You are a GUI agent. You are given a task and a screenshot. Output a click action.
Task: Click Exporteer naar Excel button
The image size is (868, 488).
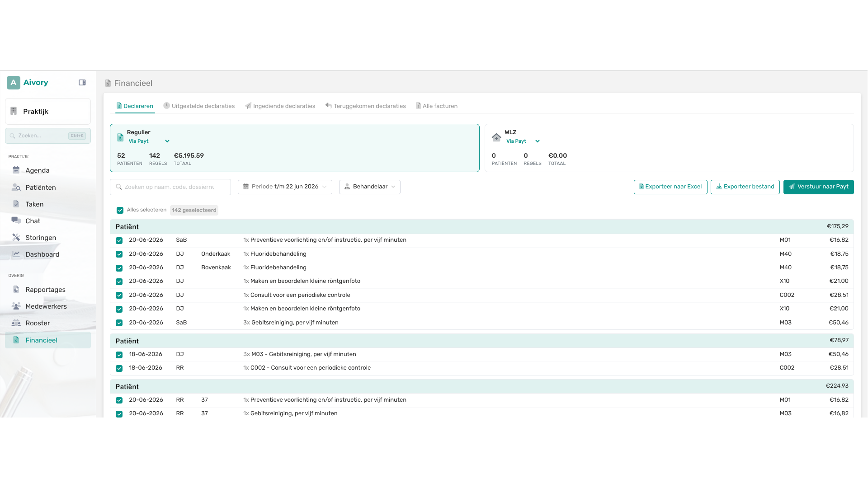pos(670,187)
